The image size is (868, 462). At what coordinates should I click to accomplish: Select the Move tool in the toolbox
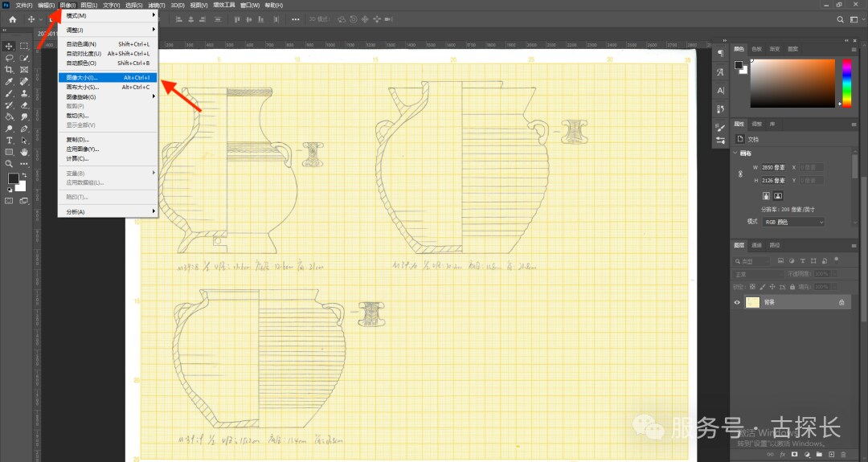(x=9, y=47)
